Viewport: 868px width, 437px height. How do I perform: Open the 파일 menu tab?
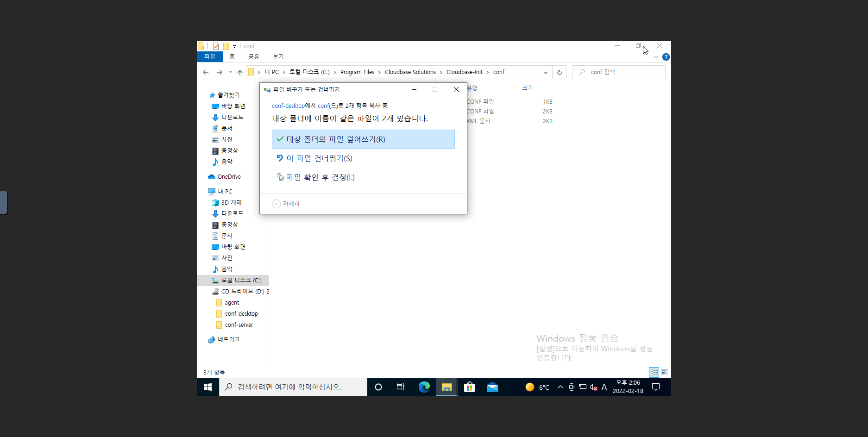click(209, 56)
